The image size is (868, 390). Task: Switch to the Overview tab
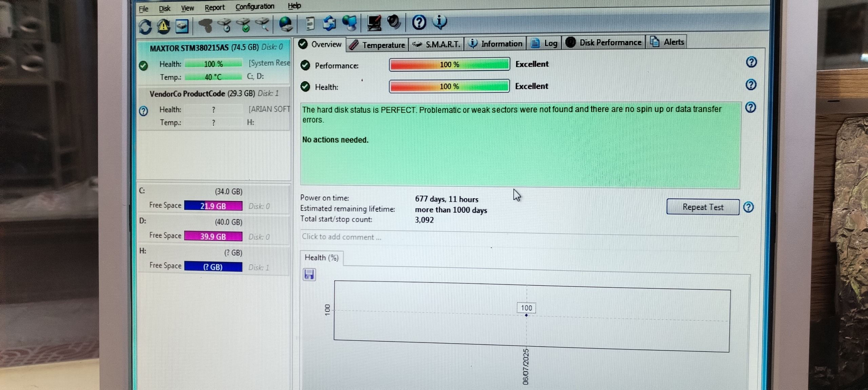point(320,44)
